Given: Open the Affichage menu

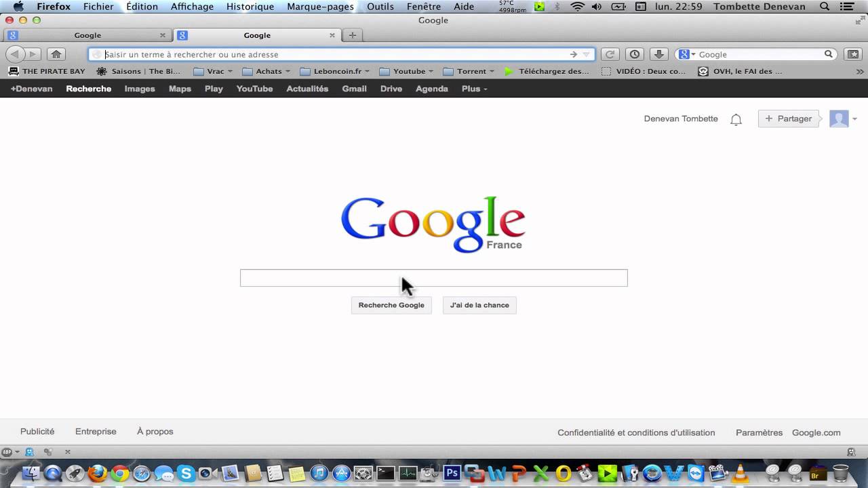Looking at the screenshot, I should pyautogui.click(x=192, y=7).
